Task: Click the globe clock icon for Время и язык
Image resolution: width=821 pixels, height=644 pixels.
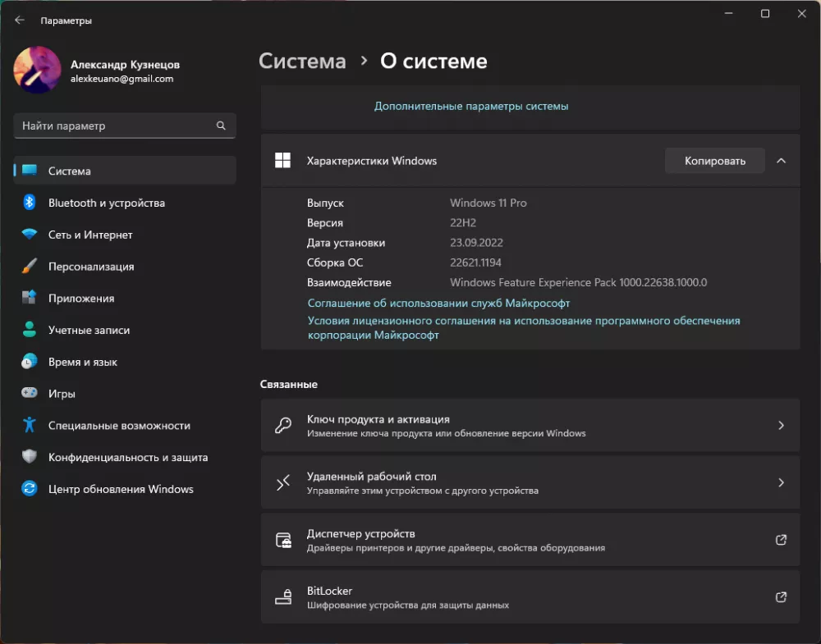Action: pyautogui.click(x=30, y=362)
